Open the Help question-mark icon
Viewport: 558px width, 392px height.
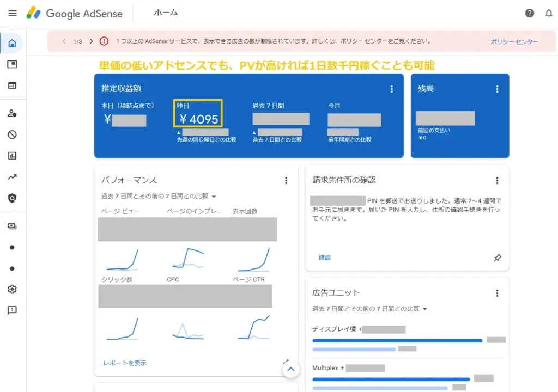pos(529,13)
